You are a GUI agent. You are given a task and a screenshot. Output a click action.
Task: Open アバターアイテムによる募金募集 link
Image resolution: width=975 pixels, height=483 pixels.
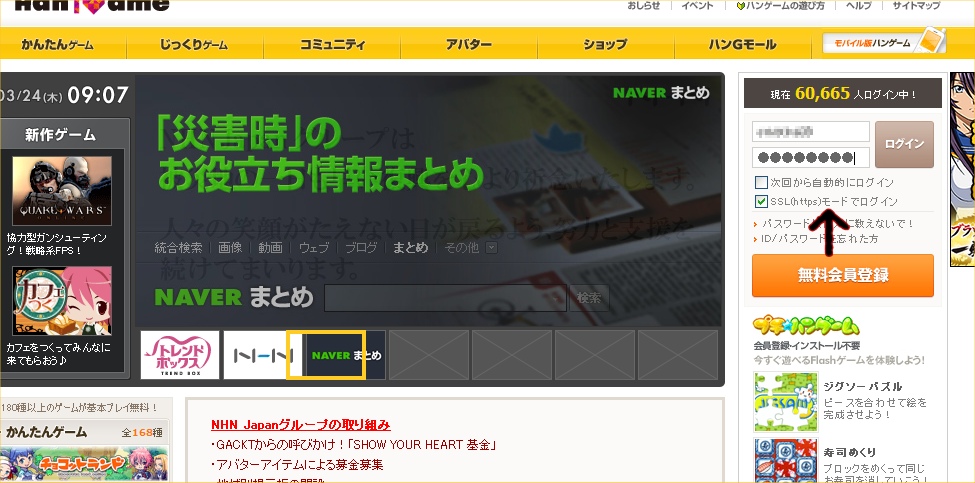tap(297, 465)
